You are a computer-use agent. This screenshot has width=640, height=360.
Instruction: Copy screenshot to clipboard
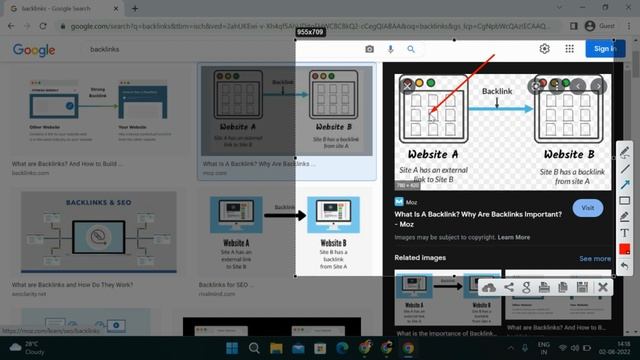point(563,287)
